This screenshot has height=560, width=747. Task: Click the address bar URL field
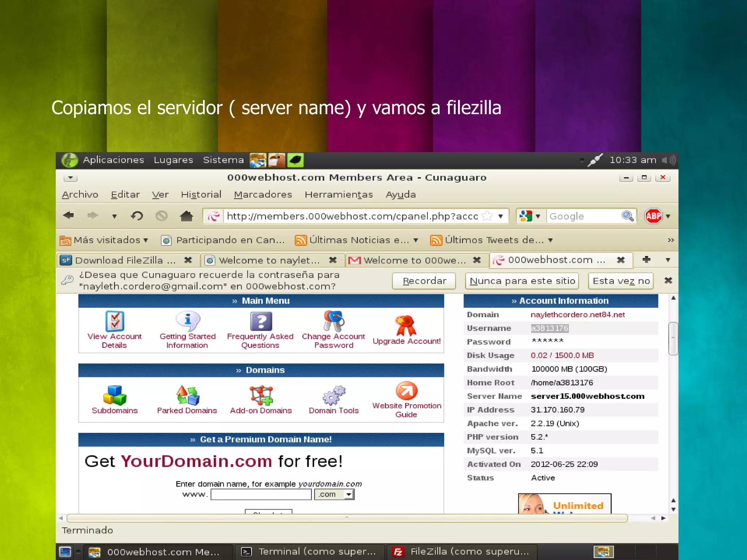352,216
